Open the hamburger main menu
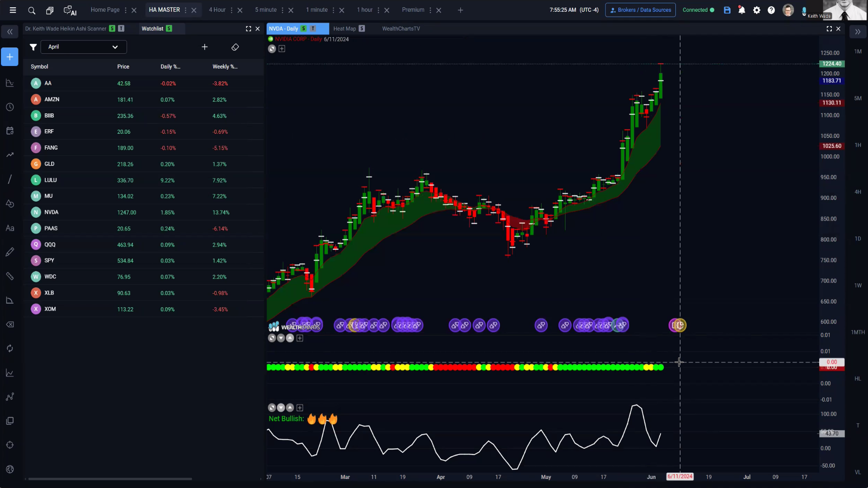This screenshot has width=868, height=488. pyautogui.click(x=13, y=10)
